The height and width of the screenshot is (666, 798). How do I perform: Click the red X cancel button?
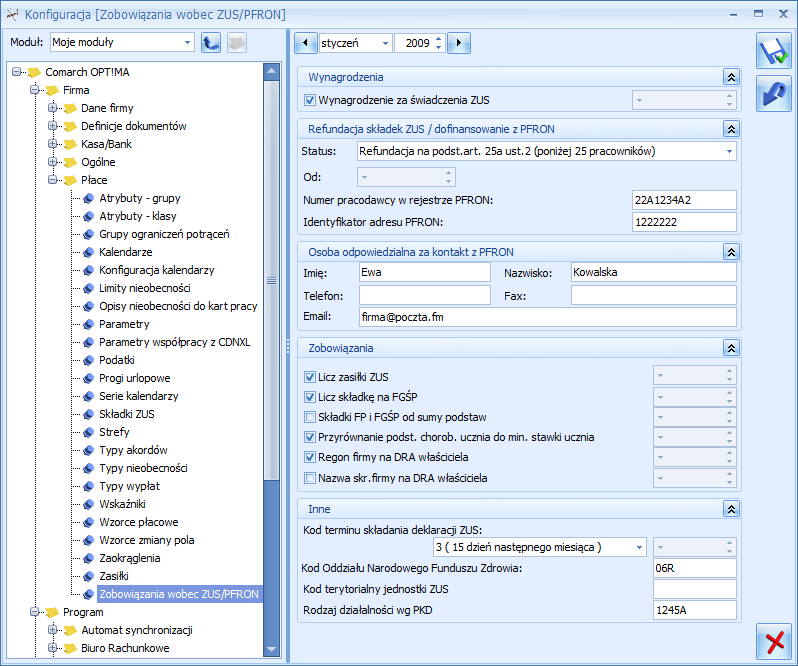click(x=774, y=641)
